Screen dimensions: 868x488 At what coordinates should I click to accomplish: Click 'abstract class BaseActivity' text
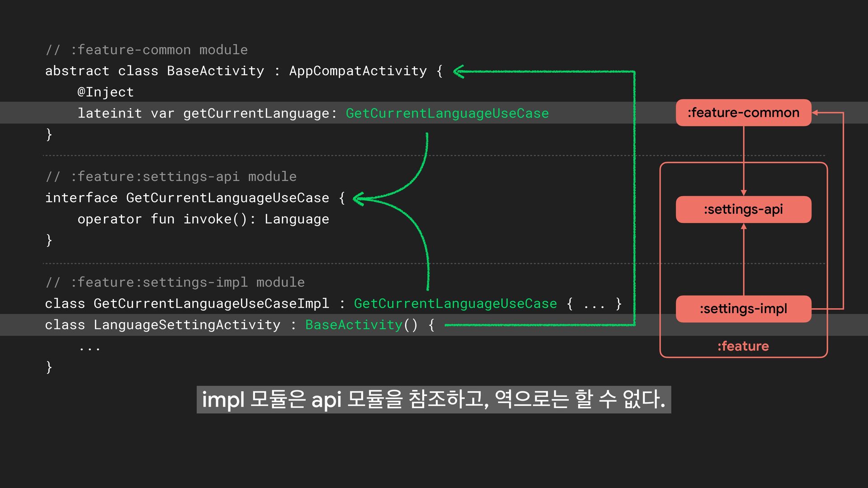(x=154, y=71)
